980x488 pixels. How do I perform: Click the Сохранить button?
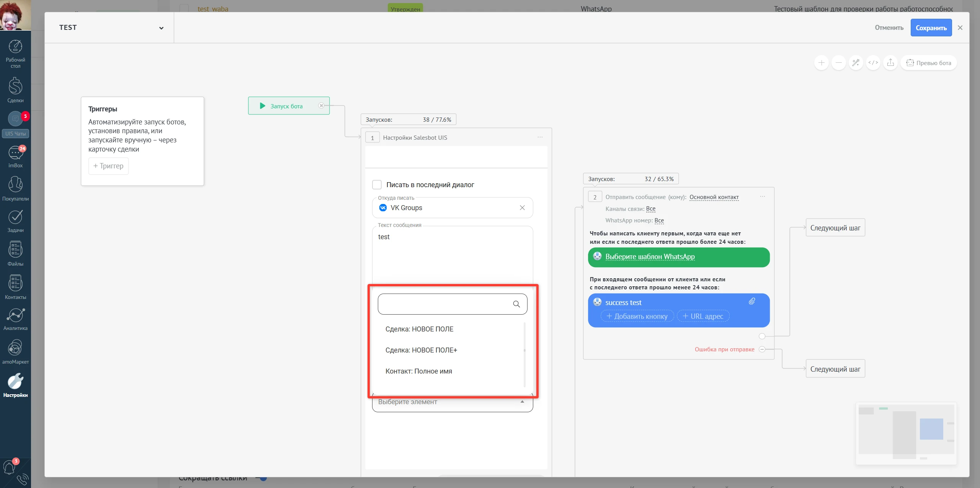click(x=931, y=28)
